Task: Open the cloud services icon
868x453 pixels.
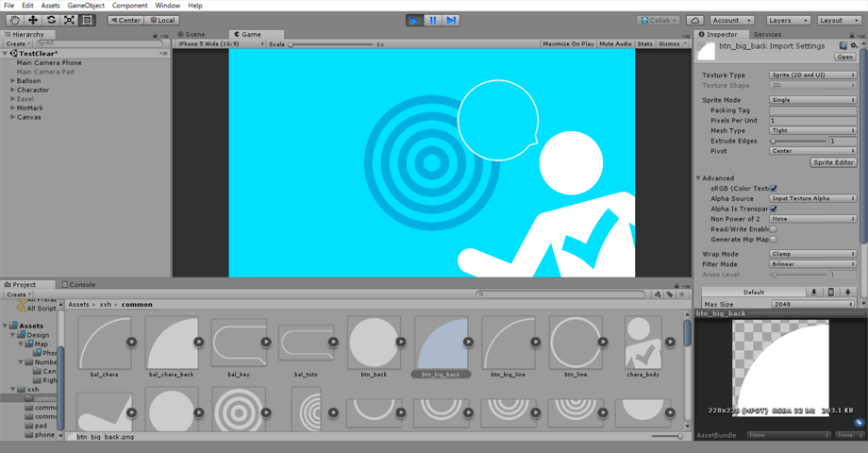Action: 695,20
